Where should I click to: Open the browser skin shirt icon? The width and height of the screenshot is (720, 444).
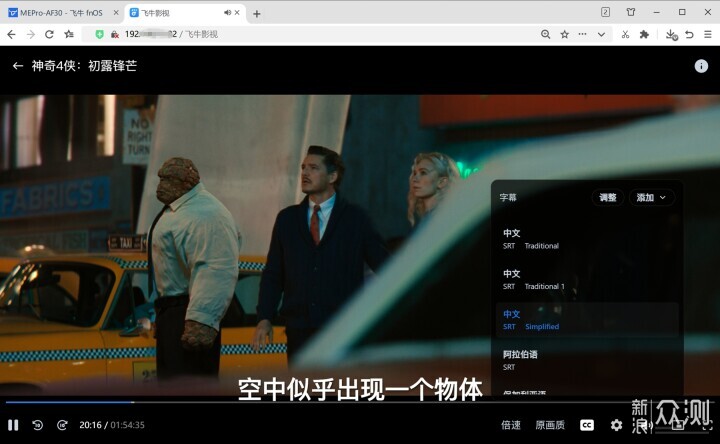tap(631, 12)
